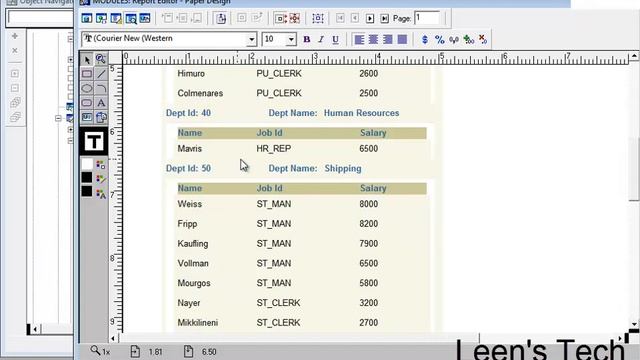Click the Object Navigator Find field
640x360 pixels.
(40, 18)
